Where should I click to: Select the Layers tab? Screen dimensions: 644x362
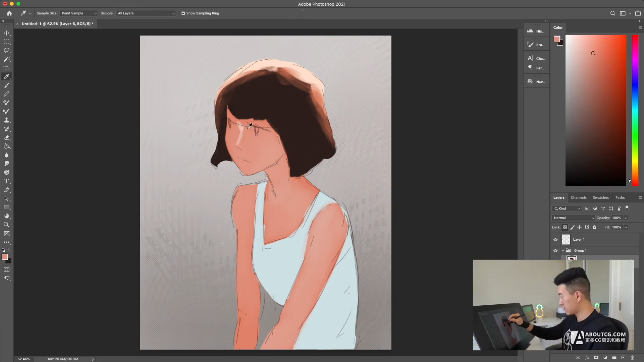tap(559, 197)
